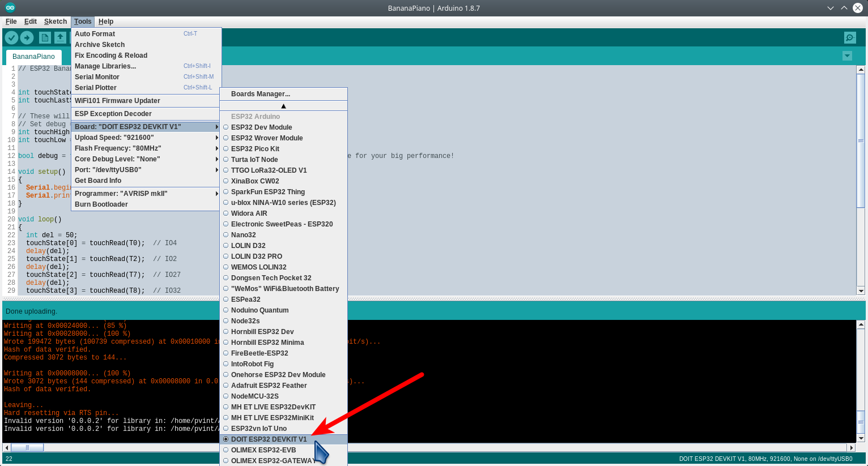Click the editor vertical scrollbar thumb
Viewport: 868px width, 466px height.
pos(861,140)
